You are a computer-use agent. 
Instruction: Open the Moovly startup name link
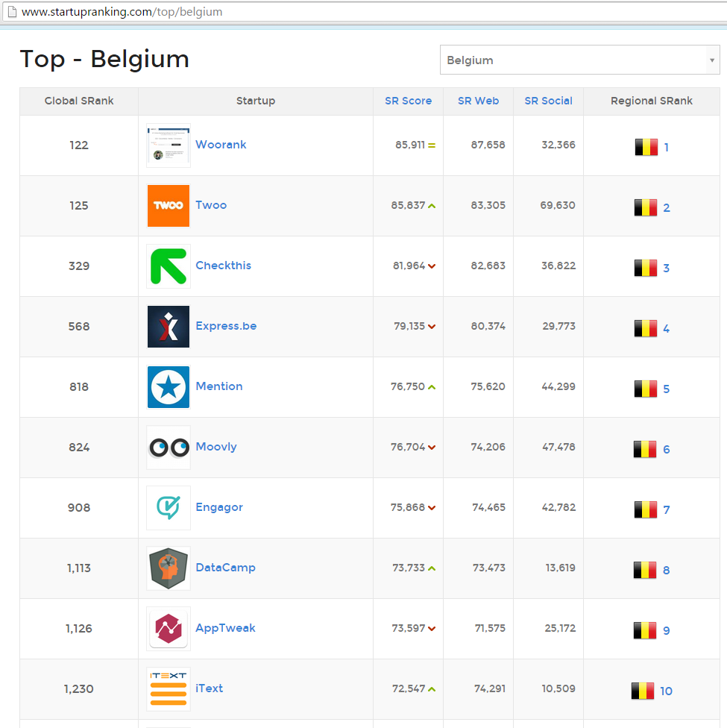pos(216,447)
